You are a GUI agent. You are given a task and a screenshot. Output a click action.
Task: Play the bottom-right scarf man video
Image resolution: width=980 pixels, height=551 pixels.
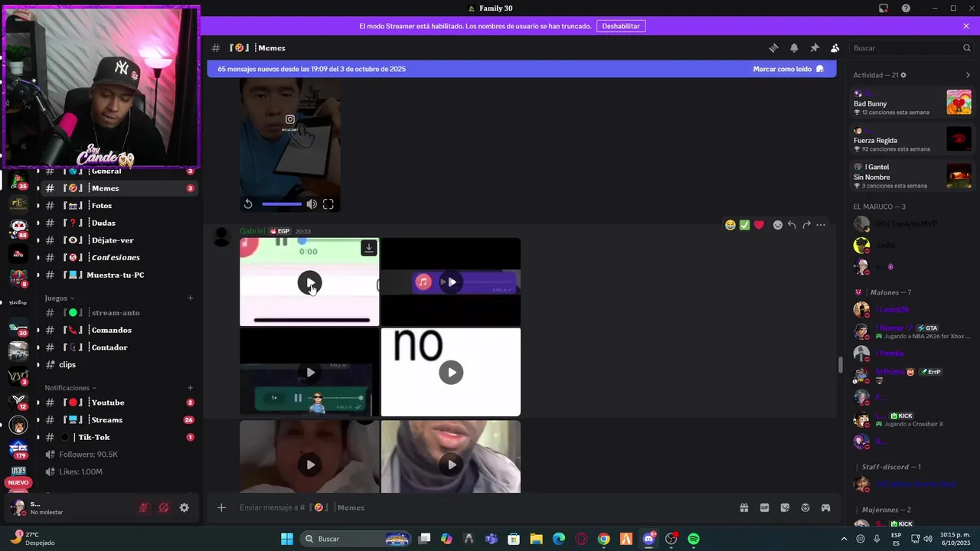[451, 465]
